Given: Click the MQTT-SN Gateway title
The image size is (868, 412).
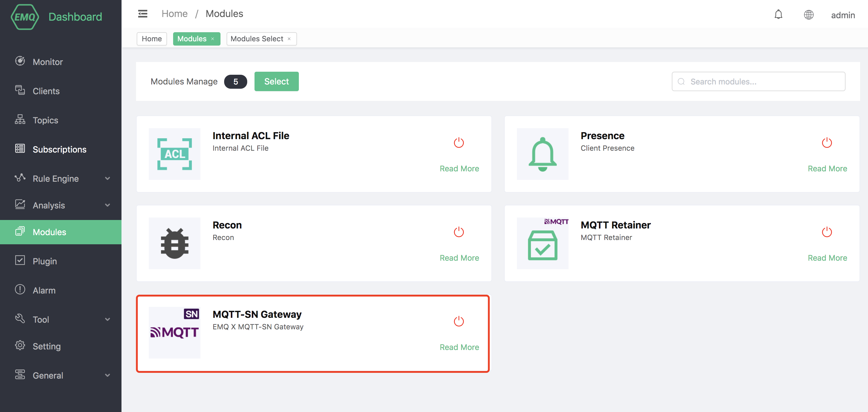Looking at the screenshot, I should [257, 314].
